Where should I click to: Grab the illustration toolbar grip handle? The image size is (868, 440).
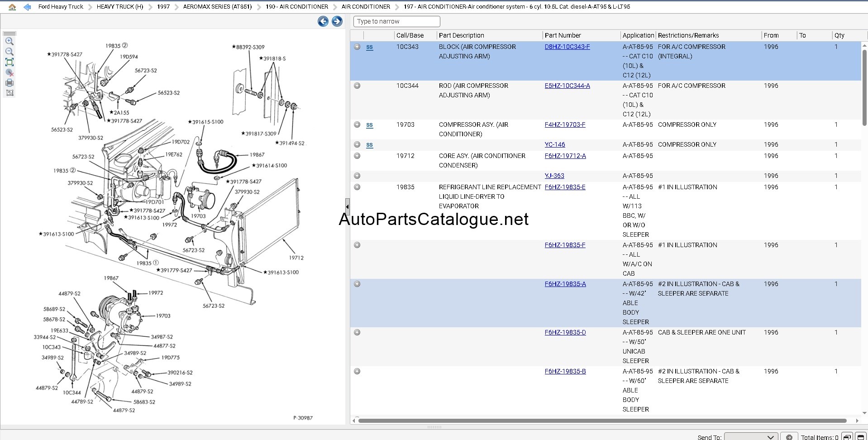[10, 33]
